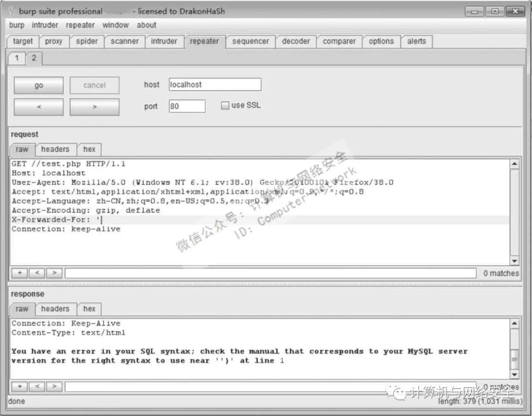Select repeater request tab 1
Screen dimensions: 532x416
coord(17,58)
